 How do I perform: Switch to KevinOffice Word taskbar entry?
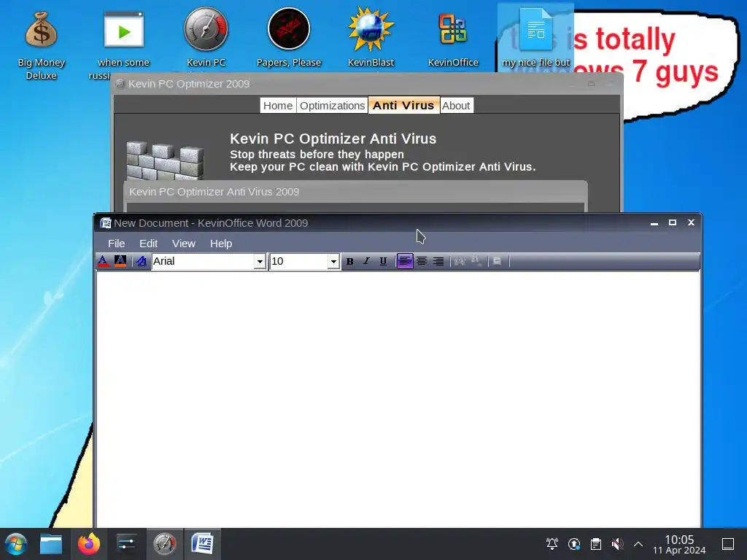(x=203, y=544)
